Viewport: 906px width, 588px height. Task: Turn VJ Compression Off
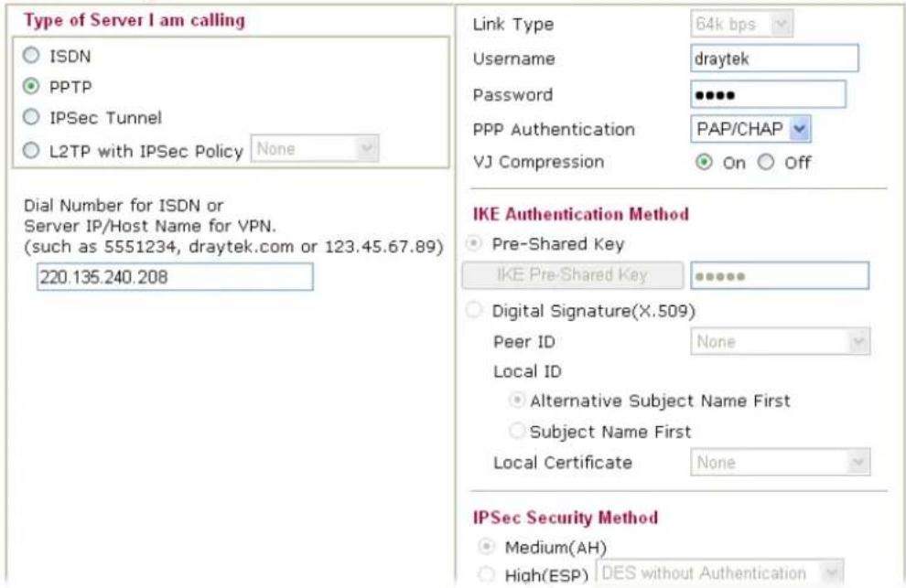(x=766, y=162)
